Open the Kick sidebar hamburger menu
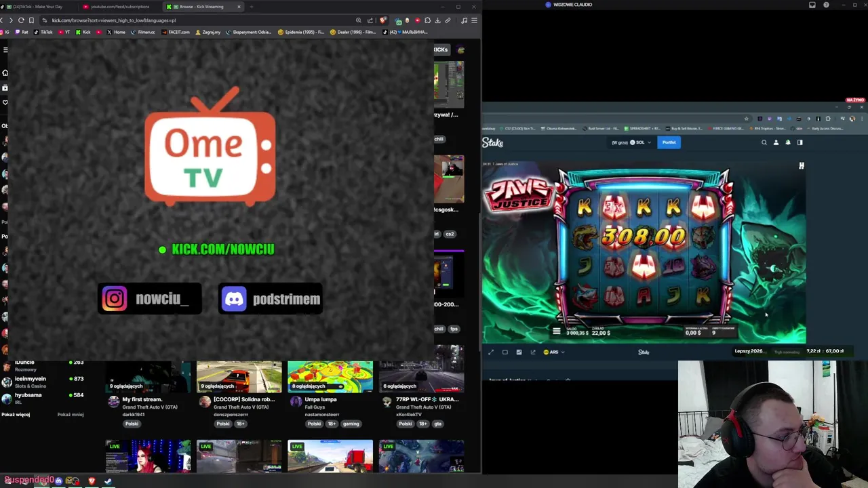The height and width of the screenshot is (488, 868). point(5,49)
